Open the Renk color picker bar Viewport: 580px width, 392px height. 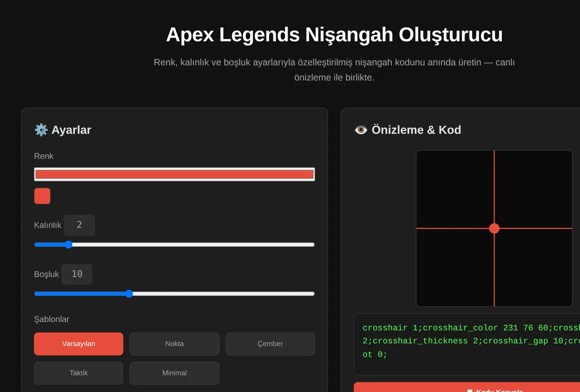(x=174, y=174)
